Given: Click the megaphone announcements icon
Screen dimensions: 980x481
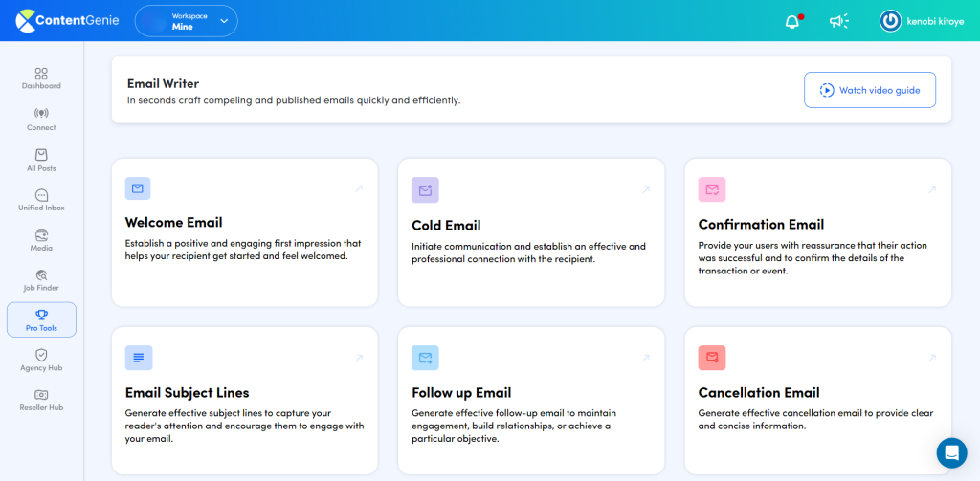Looking at the screenshot, I should pyautogui.click(x=838, y=21).
